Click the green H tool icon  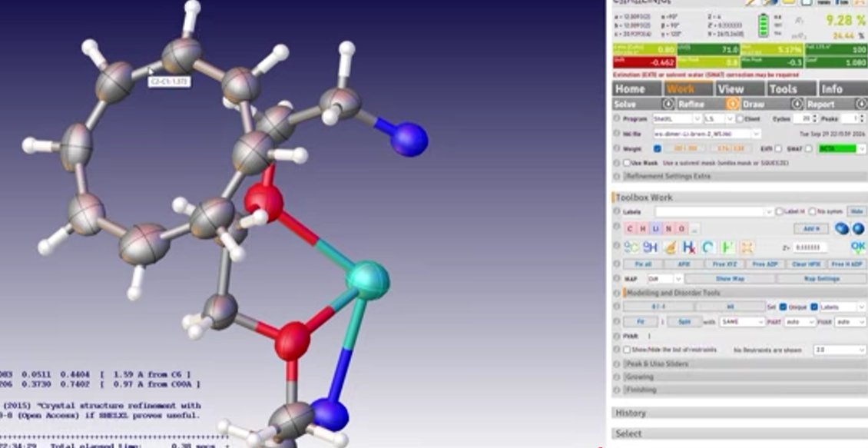click(x=728, y=247)
